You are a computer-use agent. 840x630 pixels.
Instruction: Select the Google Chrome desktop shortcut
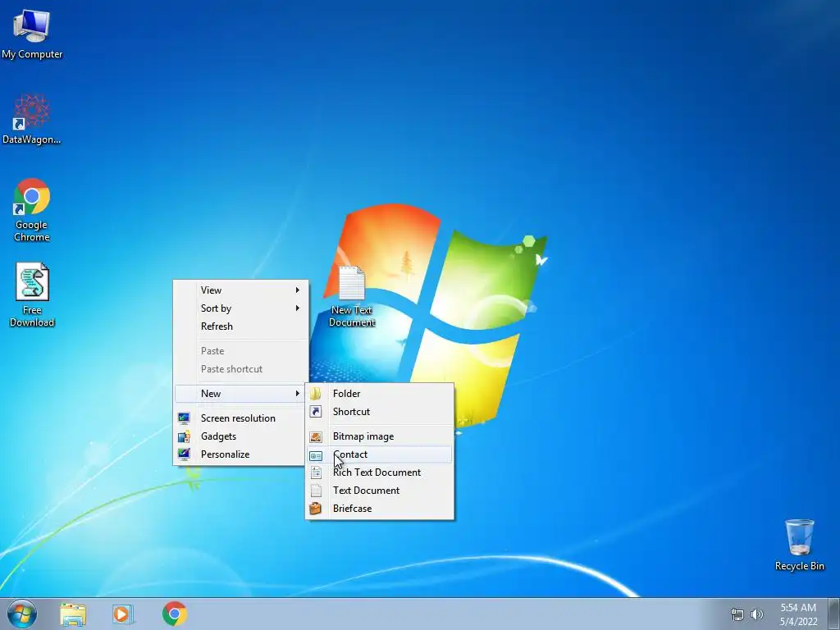[x=32, y=210]
